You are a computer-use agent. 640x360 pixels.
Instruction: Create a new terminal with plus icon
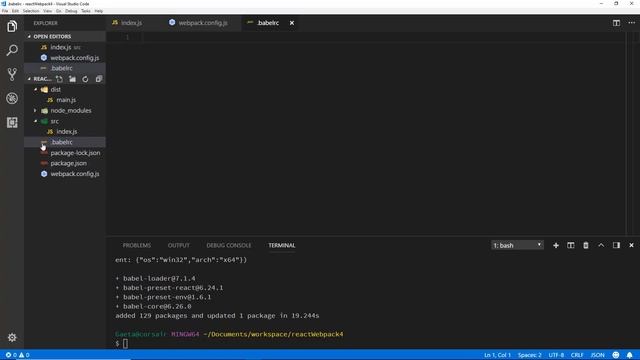556,245
